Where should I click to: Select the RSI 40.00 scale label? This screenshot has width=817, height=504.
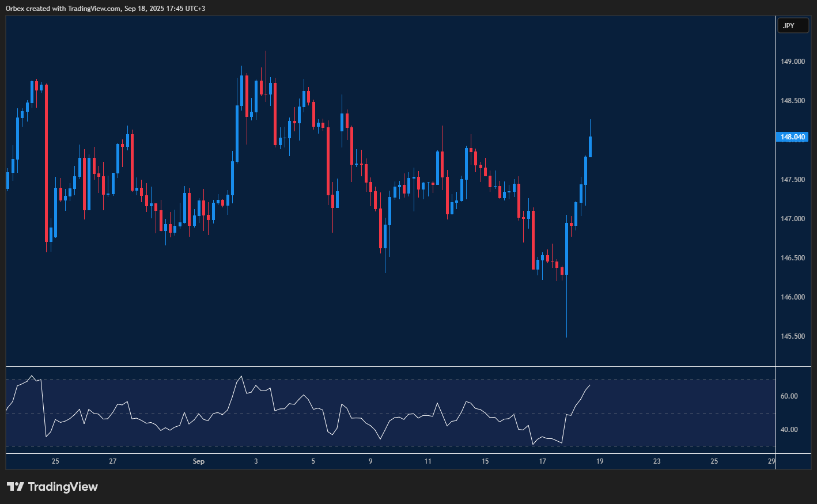pyautogui.click(x=789, y=430)
